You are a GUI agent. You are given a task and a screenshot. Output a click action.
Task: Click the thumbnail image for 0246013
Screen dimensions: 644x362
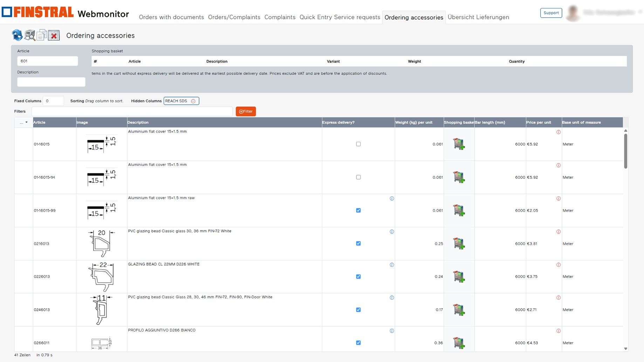point(102,309)
